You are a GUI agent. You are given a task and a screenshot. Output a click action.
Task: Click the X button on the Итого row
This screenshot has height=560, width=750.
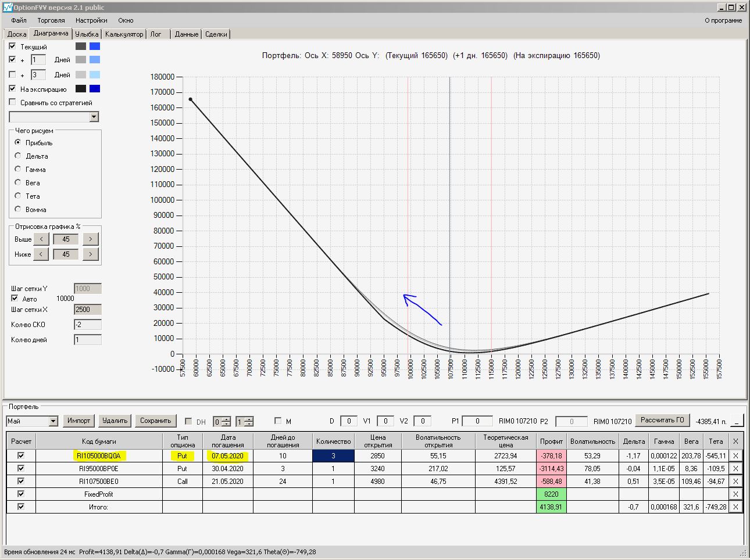(735, 507)
